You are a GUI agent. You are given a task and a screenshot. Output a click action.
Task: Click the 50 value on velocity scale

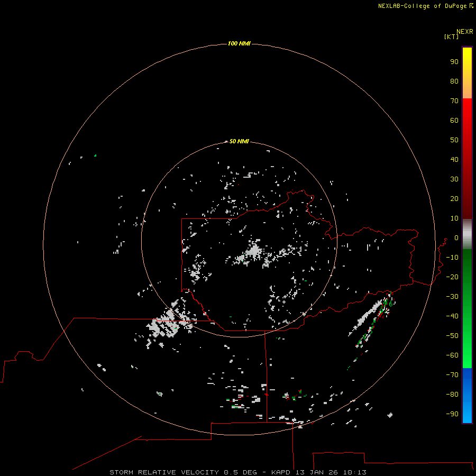(454, 140)
